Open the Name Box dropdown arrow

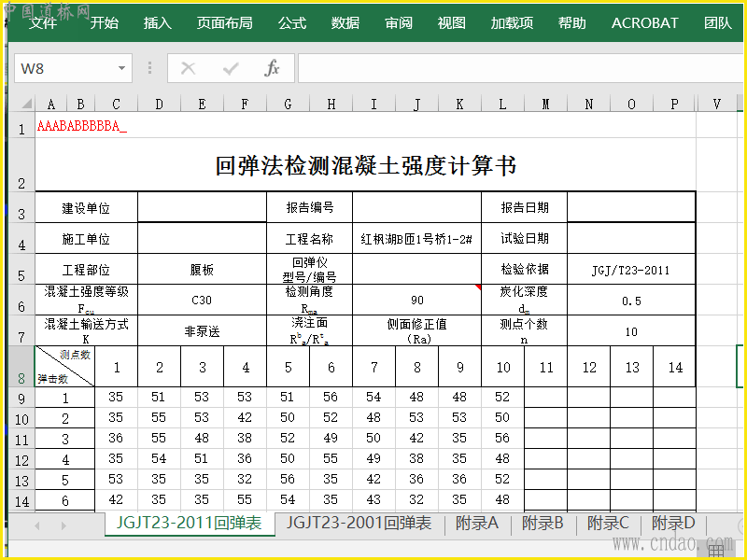coord(122,68)
